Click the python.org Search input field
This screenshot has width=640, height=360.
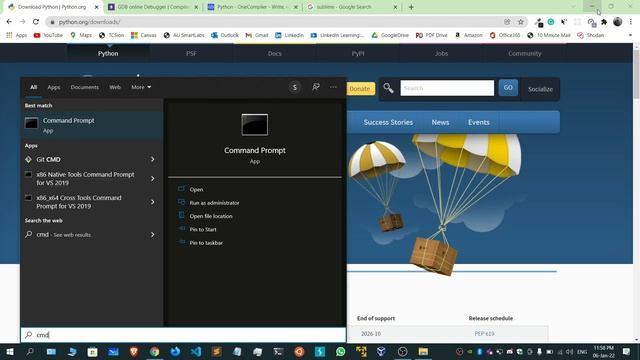pos(447,88)
